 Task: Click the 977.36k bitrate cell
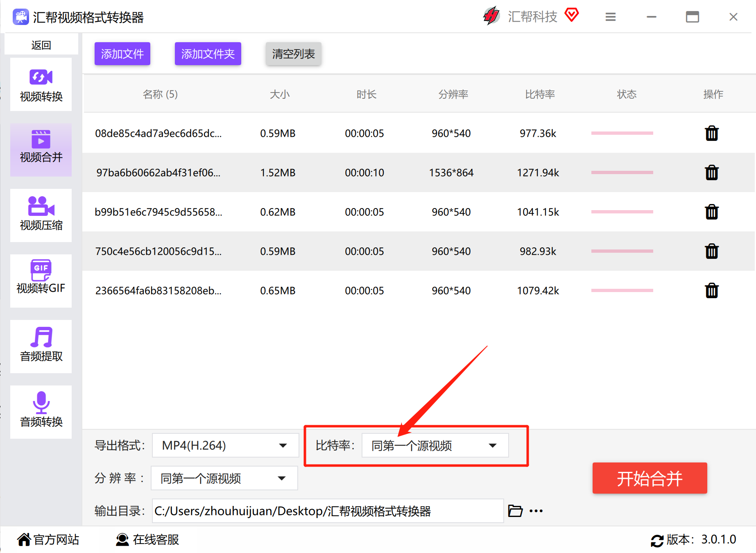[x=538, y=133]
